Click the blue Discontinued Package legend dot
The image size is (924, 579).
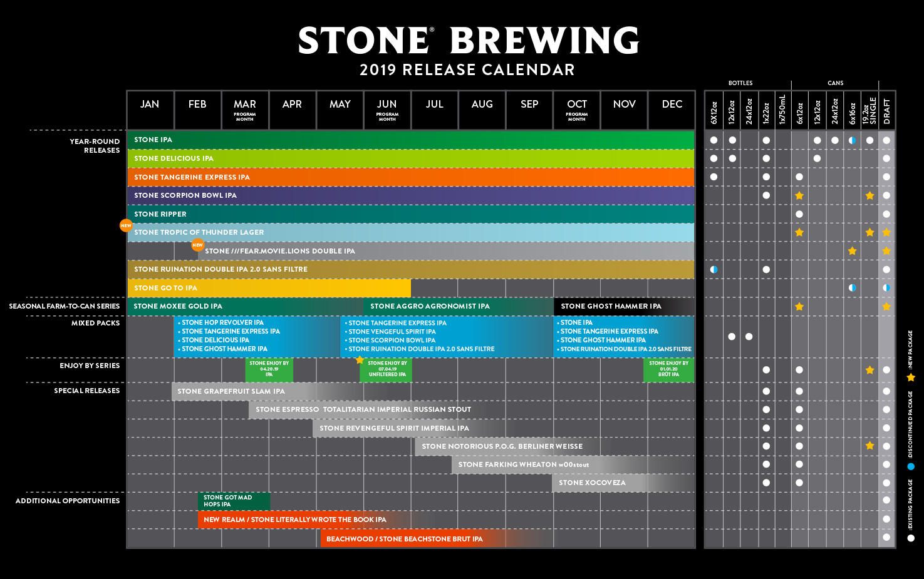point(911,466)
